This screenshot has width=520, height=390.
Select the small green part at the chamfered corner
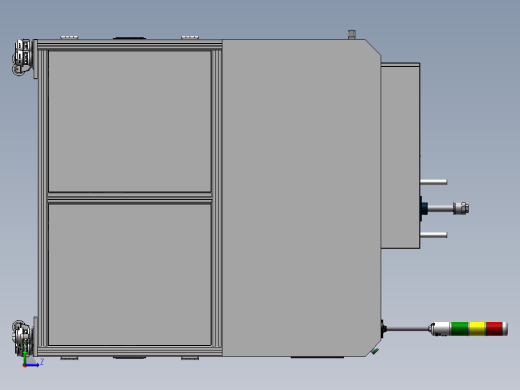[375, 351]
